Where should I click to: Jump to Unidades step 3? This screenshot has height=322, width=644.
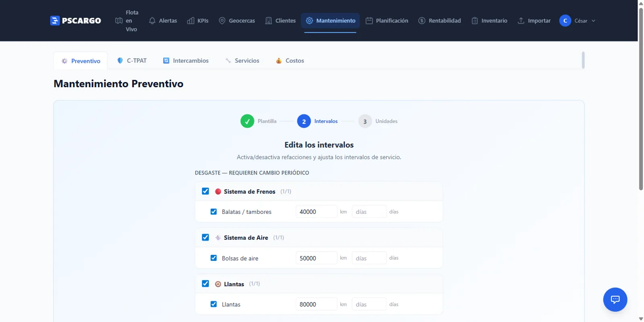[365, 121]
